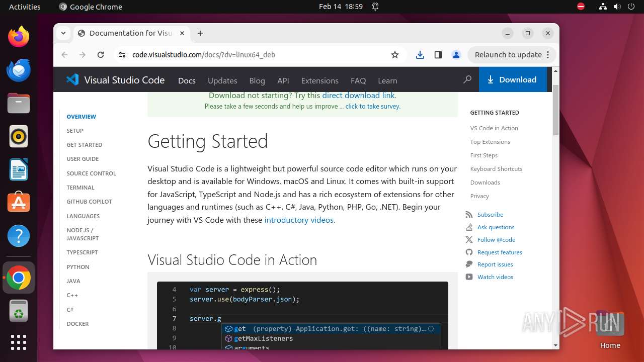Click the RSS Subscribe icon
The height and width of the screenshot is (362, 644).
[469, 215]
